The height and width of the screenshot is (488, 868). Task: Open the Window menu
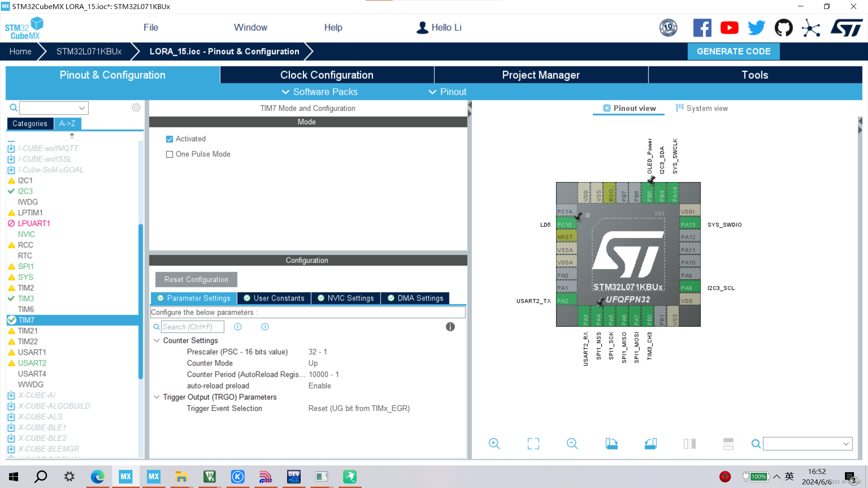coord(250,28)
